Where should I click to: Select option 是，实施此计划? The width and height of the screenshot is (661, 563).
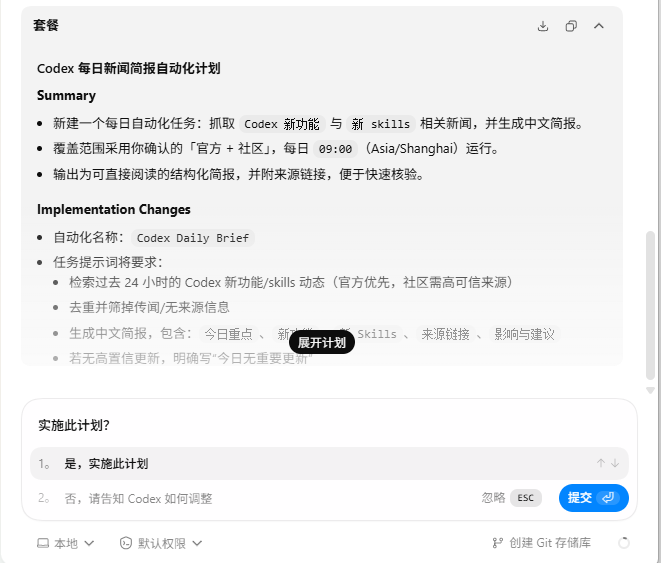click(x=329, y=464)
